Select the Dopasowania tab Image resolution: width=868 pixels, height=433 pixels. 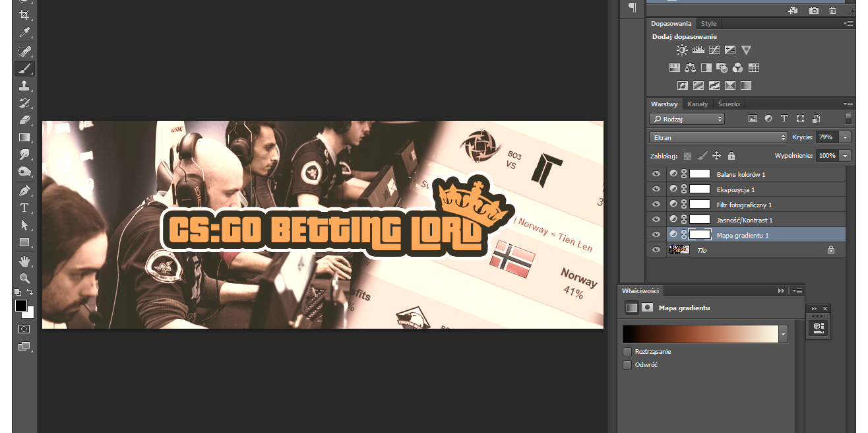coord(671,23)
